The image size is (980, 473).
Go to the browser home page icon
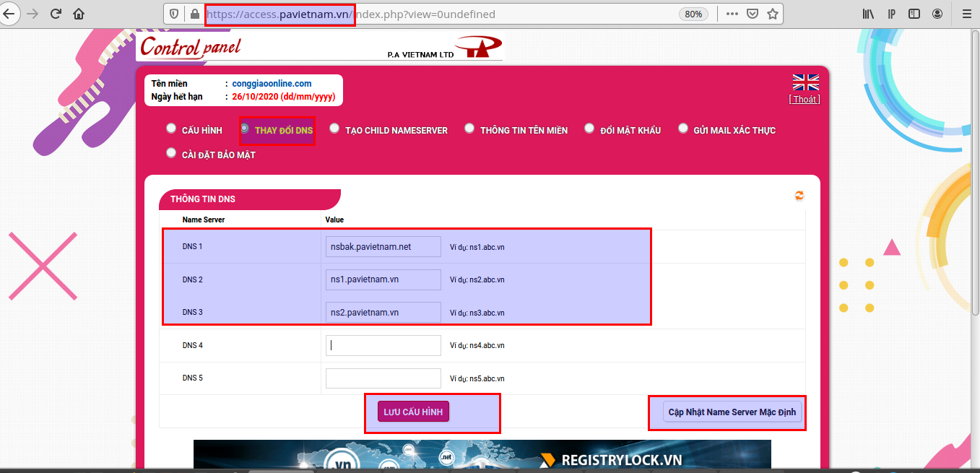point(79,14)
